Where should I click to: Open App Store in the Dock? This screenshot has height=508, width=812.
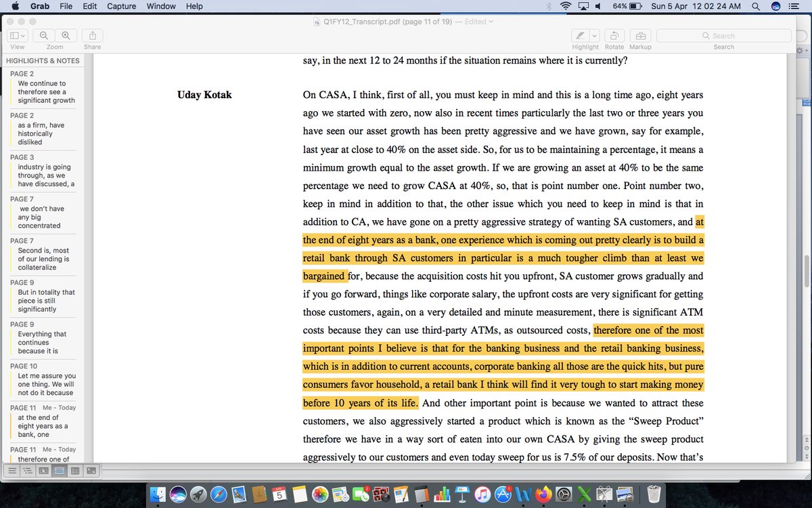[x=503, y=494]
